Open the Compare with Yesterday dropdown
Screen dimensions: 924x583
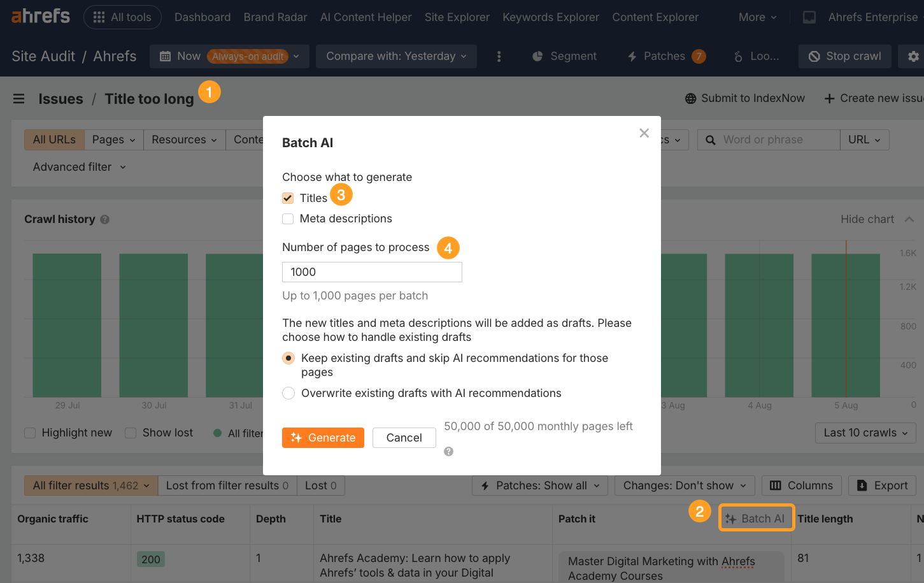tap(395, 56)
